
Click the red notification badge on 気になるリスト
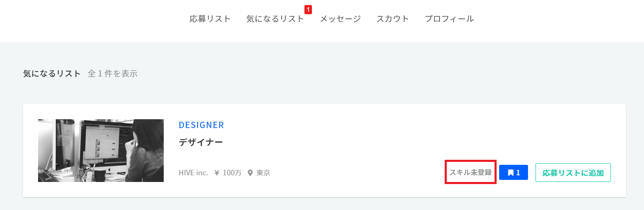[x=308, y=9]
